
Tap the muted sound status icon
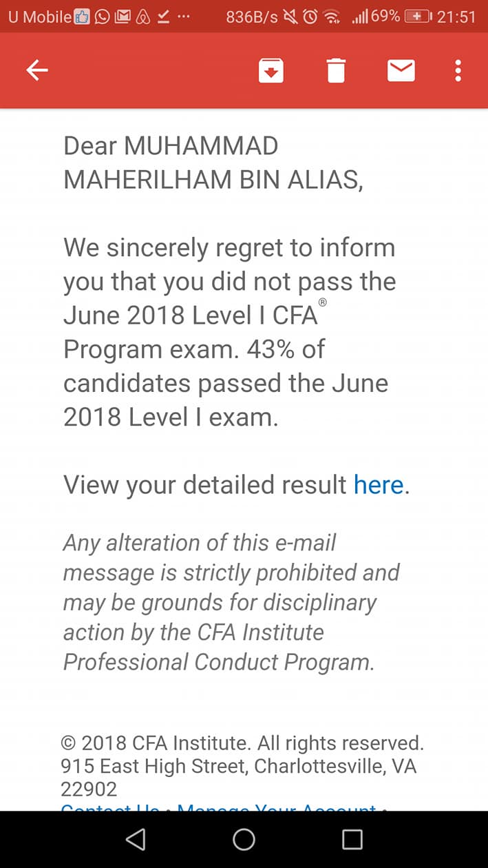[290, 17]
